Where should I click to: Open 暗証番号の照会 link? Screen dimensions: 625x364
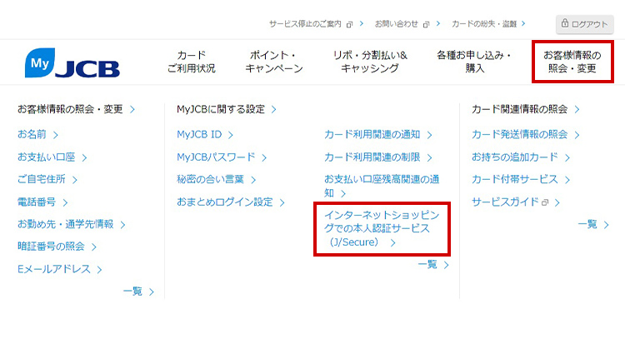click(51, 247)
